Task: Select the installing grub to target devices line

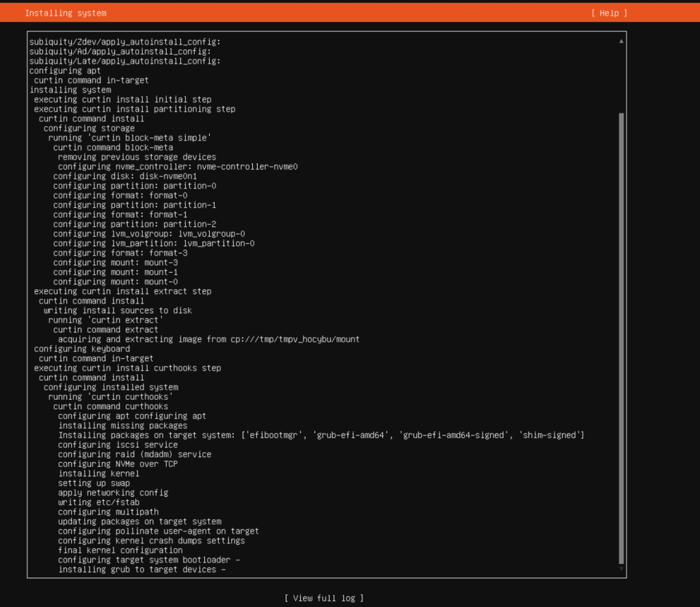Action: click(x=142, y=569)
